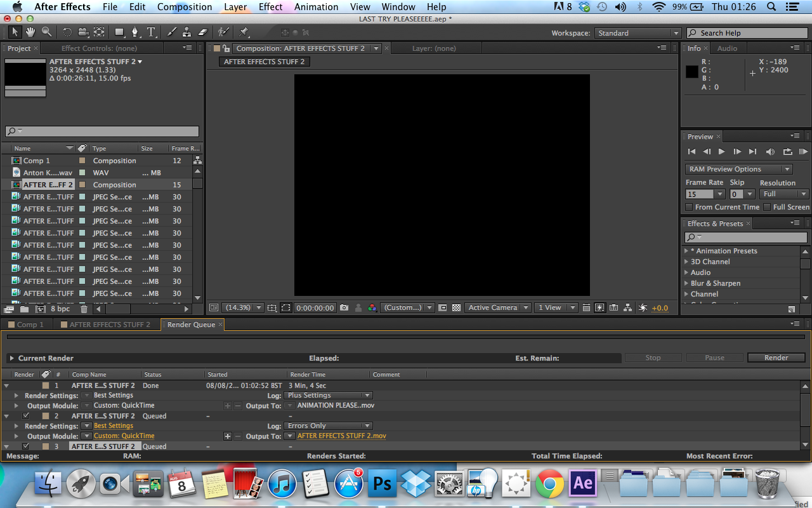This screenshot has width=812, height=508.
Task: Open the Effect menu
Action: pos(270,7)
